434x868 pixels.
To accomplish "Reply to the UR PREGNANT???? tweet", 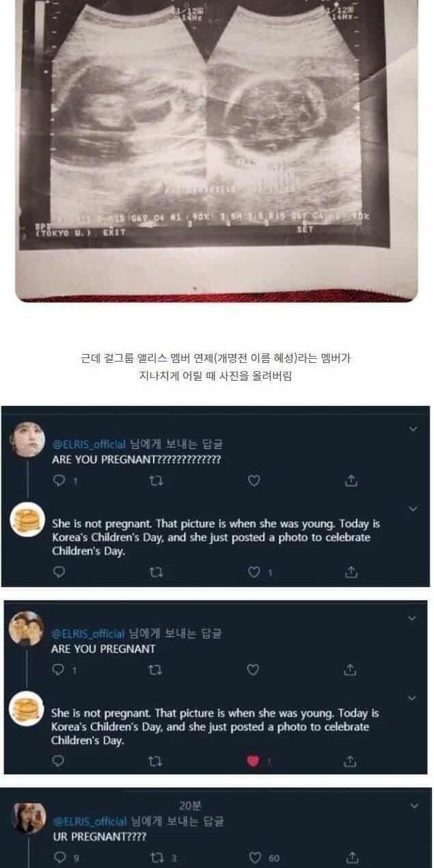I will click(x=59, y=858).
